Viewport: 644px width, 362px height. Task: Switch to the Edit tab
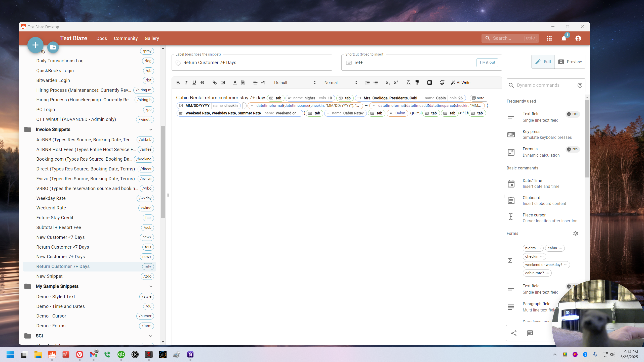(x=543, y=62)
